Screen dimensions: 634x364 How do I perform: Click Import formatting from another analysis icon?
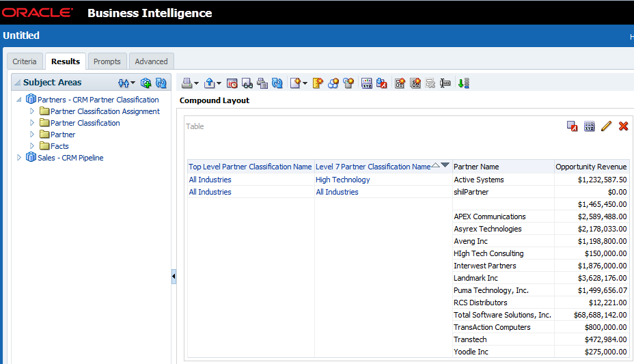382,83
